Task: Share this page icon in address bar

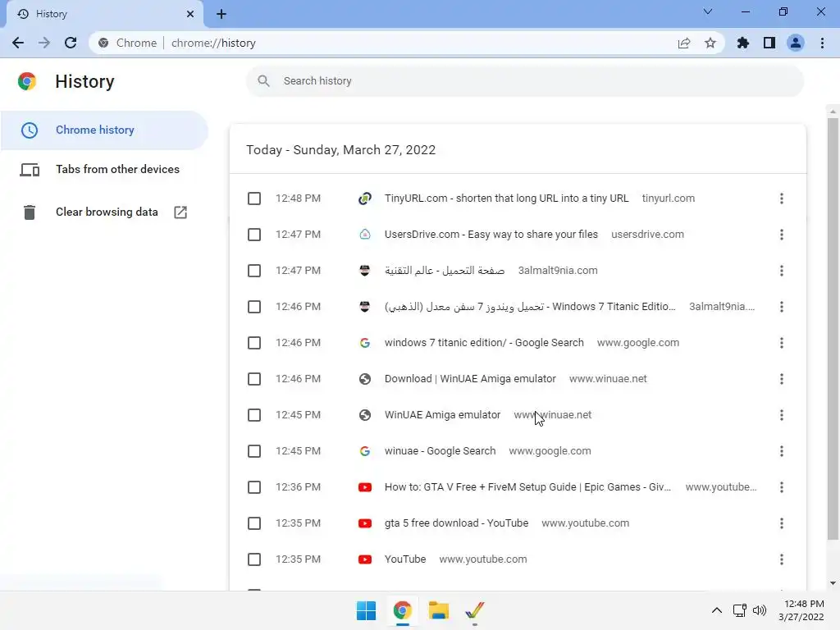Action: pos(684,43)
